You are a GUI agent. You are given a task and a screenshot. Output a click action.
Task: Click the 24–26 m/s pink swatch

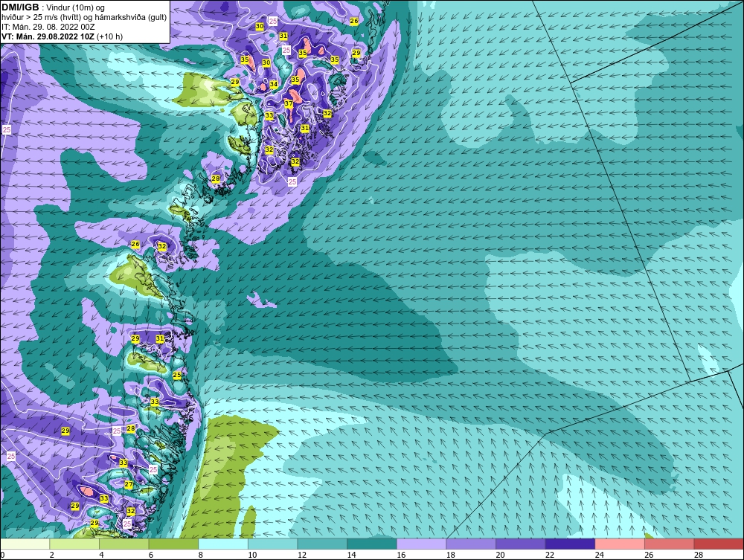[620, 544]
